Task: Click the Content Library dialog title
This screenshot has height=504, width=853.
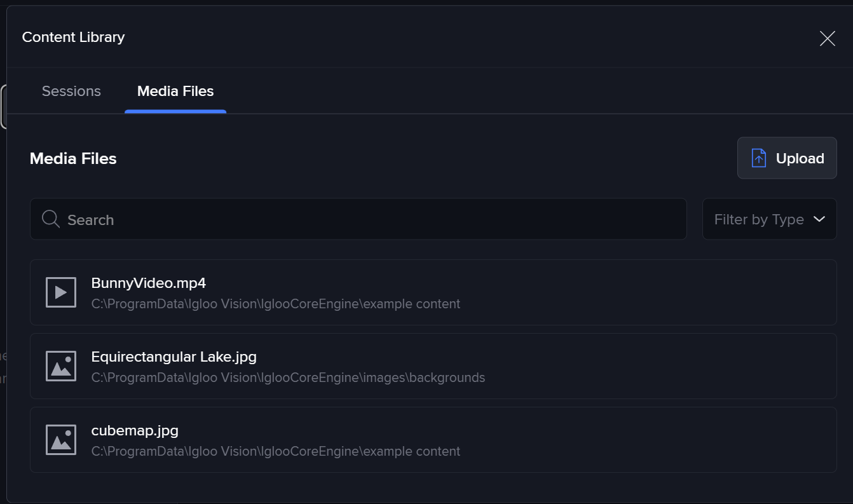Action: (73, 37)
